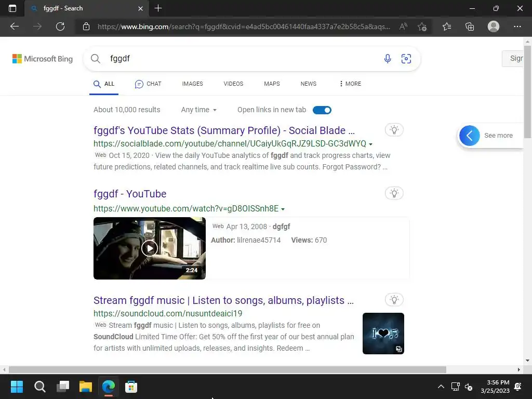Click the vertical scrollbar thumb

pyautogui.click(x=527, y=91)
